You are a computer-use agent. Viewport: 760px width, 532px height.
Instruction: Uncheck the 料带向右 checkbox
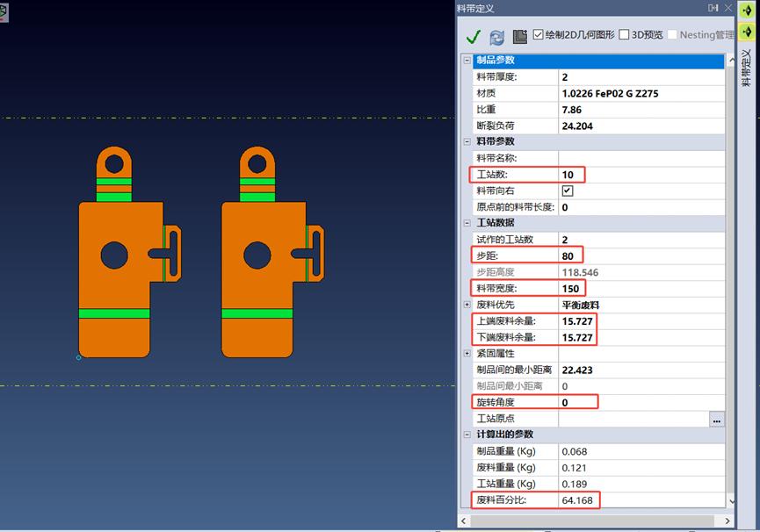point(567,191)
